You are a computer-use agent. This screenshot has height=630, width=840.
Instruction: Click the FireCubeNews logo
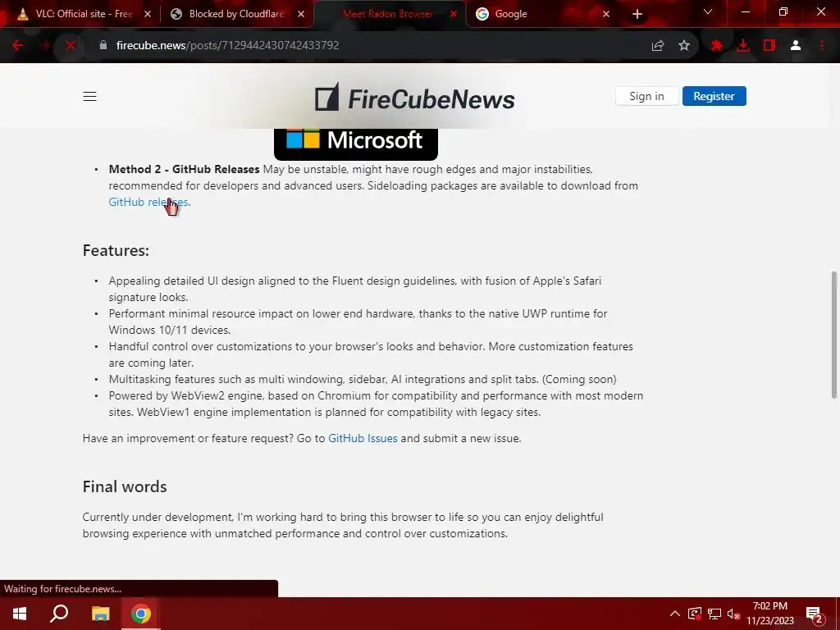coord(414,98)
